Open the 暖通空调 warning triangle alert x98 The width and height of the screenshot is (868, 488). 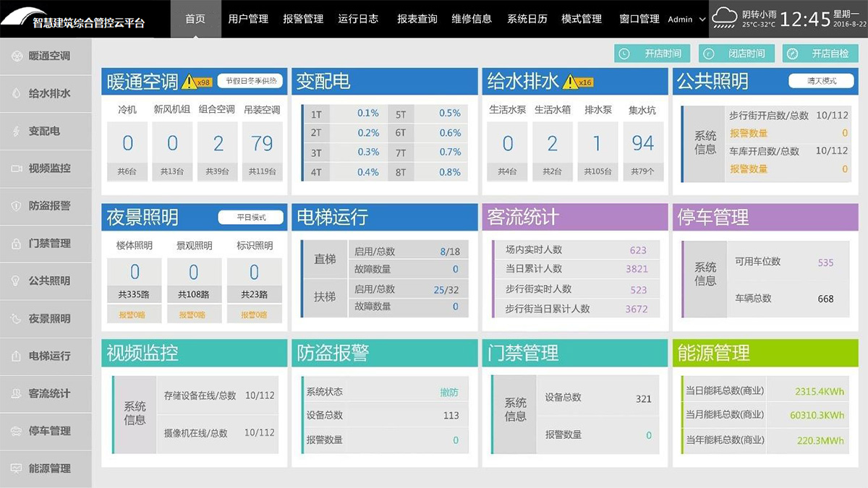tap(190, 82)
